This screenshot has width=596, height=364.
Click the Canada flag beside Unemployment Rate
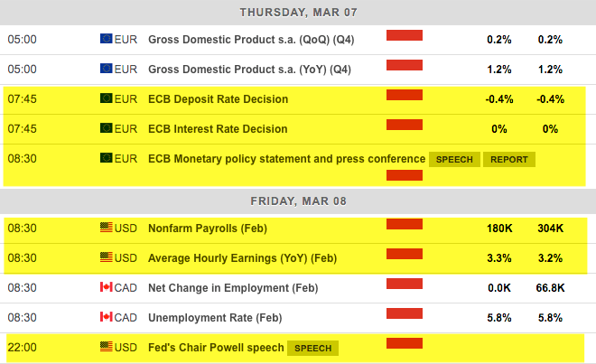[106, 318]
